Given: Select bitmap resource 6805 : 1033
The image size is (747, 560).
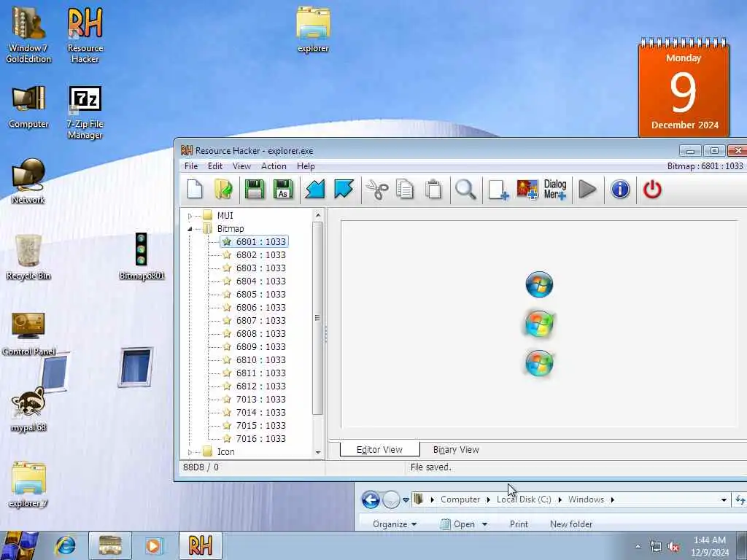Looking at the screenshot, I should click(260, 295).
